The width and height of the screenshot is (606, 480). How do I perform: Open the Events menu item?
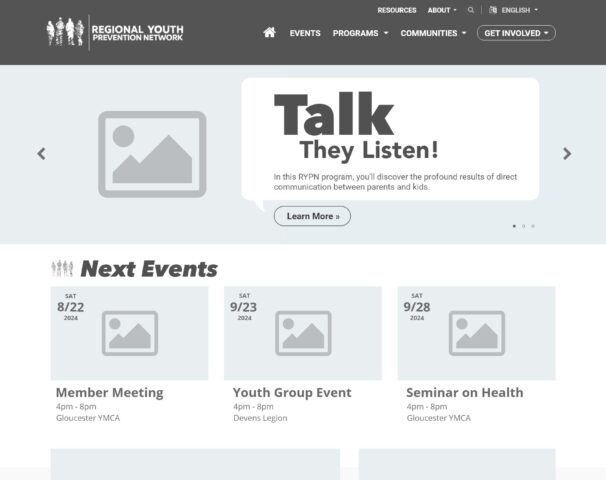pyautogui.click(x=305, y=33)
